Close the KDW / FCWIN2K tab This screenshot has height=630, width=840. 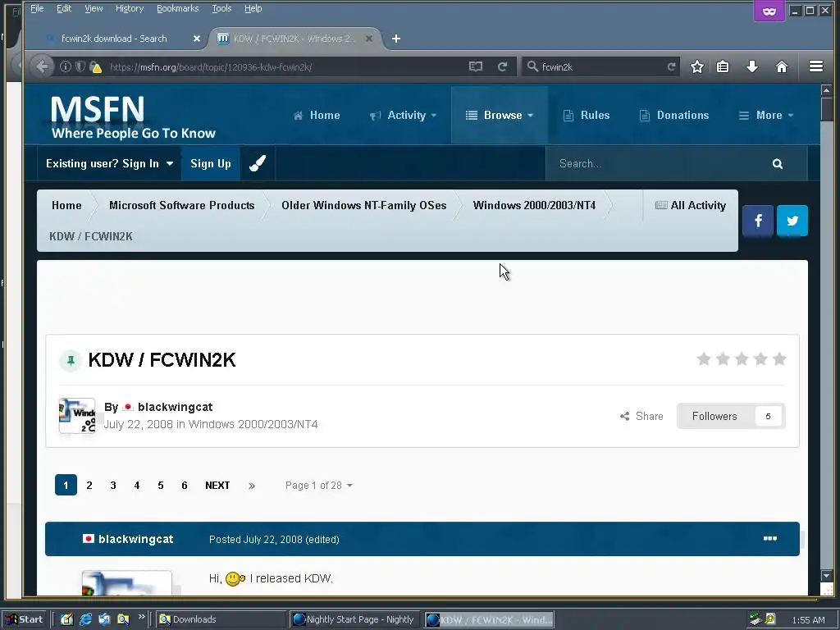point(368,39)
